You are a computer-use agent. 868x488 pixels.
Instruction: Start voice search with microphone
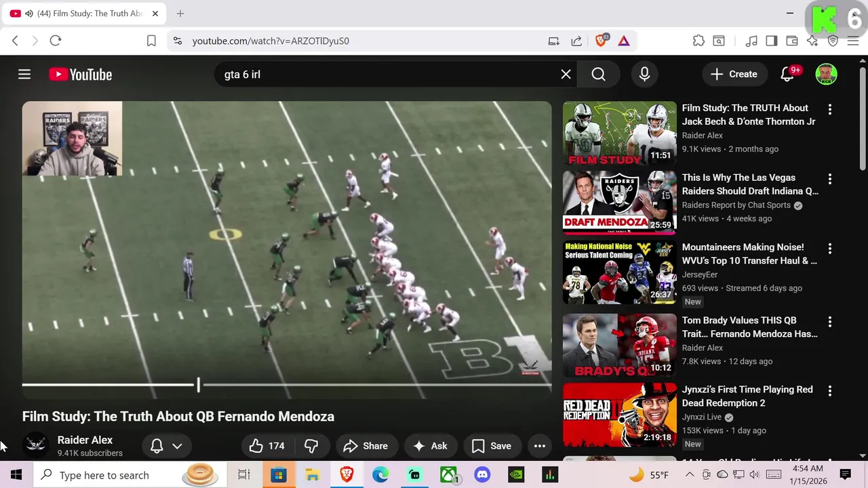(644, 75)
